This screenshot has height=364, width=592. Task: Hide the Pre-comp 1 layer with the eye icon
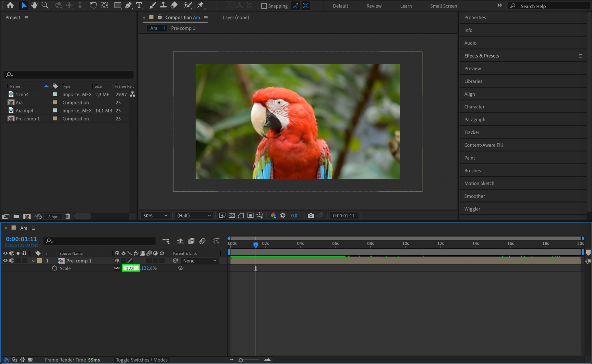[x=5, y=261]
